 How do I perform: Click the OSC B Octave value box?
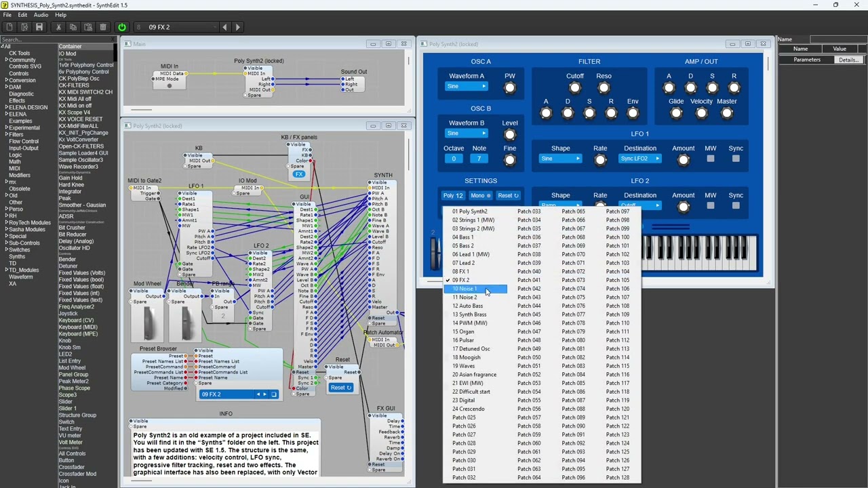click(x=454, y=159)
